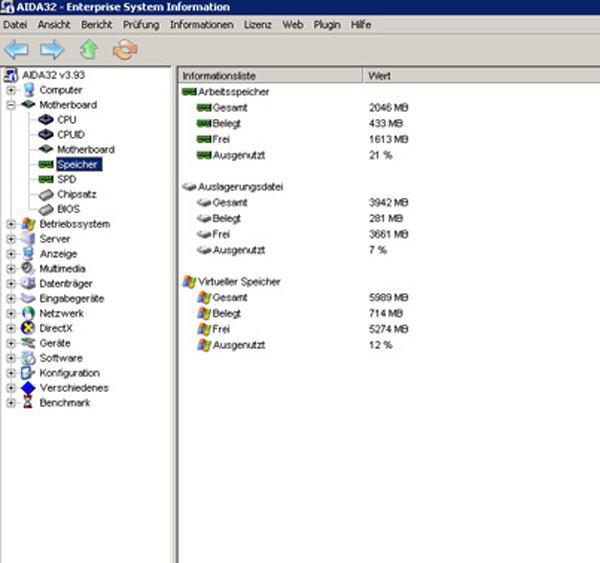Open the Hilfe menu

361,25
